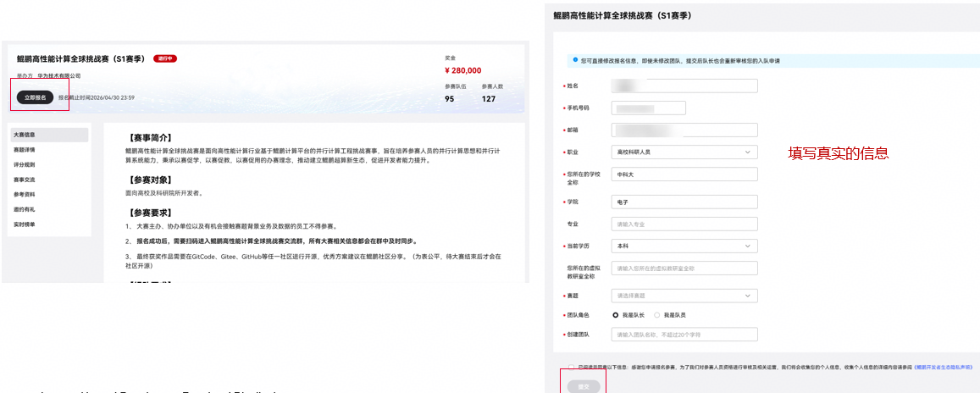Focus the 虚拟教研室全称 input field
980x393 pixels.
coord(684,268)
